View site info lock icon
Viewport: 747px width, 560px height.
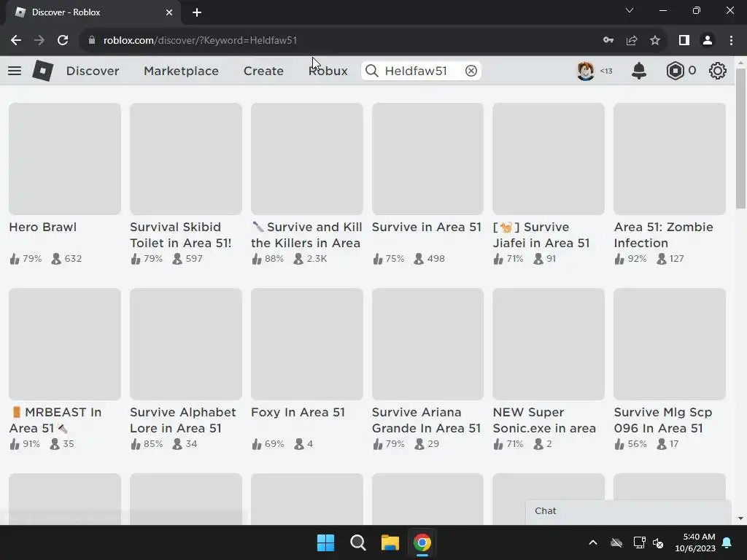tap(92, 41)
